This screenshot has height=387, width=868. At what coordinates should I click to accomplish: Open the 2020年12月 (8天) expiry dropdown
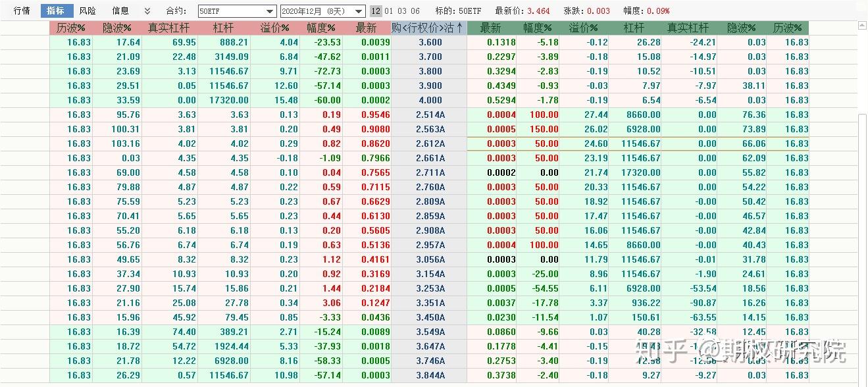316,11
